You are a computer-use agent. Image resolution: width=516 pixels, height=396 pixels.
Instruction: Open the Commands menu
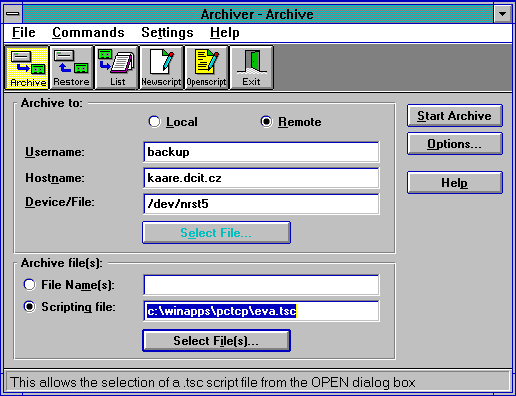pyautogui.click(x=88, y=33)
